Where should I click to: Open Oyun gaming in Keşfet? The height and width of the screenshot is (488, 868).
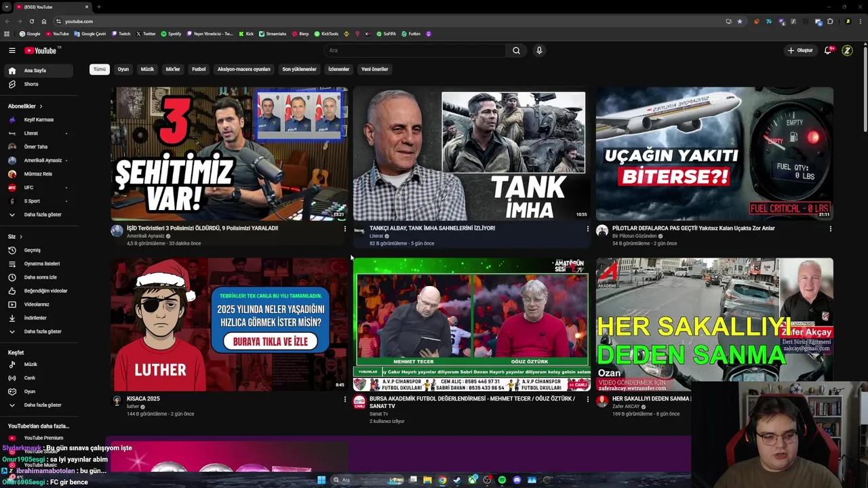click(x=39, y=392)
